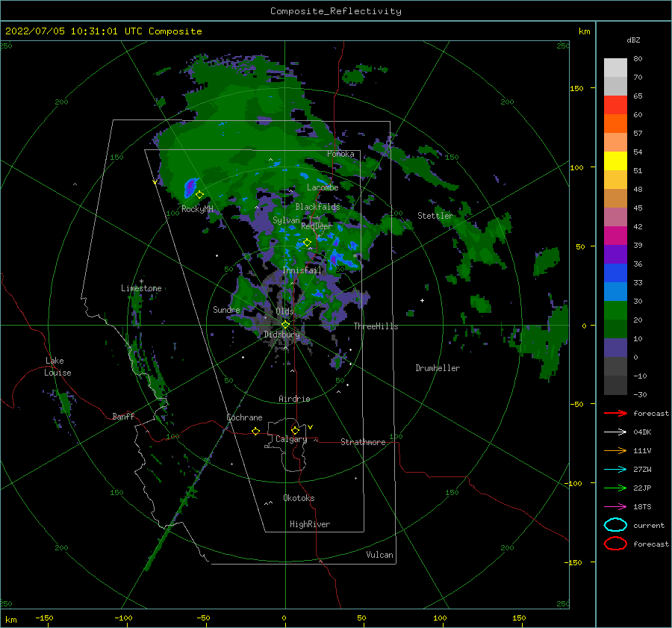Click the Okotoks town label
Screen dimensions: 672x628
click(299, 498)
